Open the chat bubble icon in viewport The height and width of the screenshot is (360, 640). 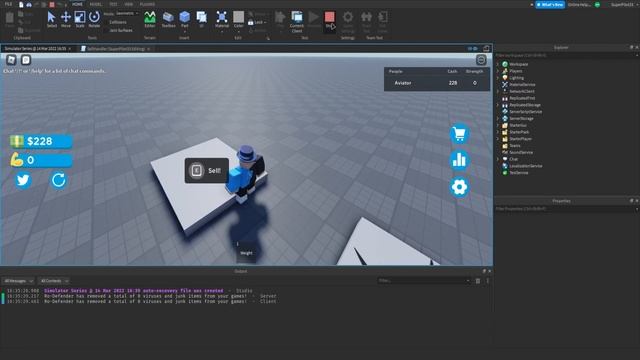(x=26, y=60)
